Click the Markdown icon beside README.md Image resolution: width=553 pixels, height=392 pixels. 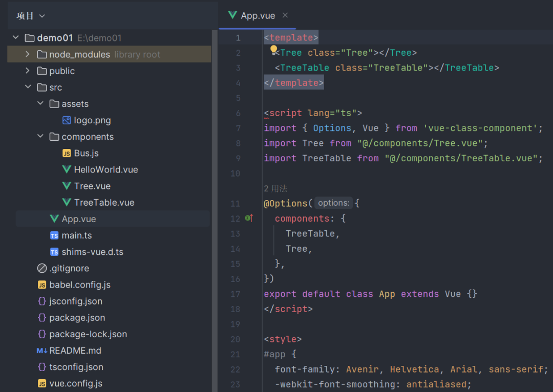(x=42, y=351)
